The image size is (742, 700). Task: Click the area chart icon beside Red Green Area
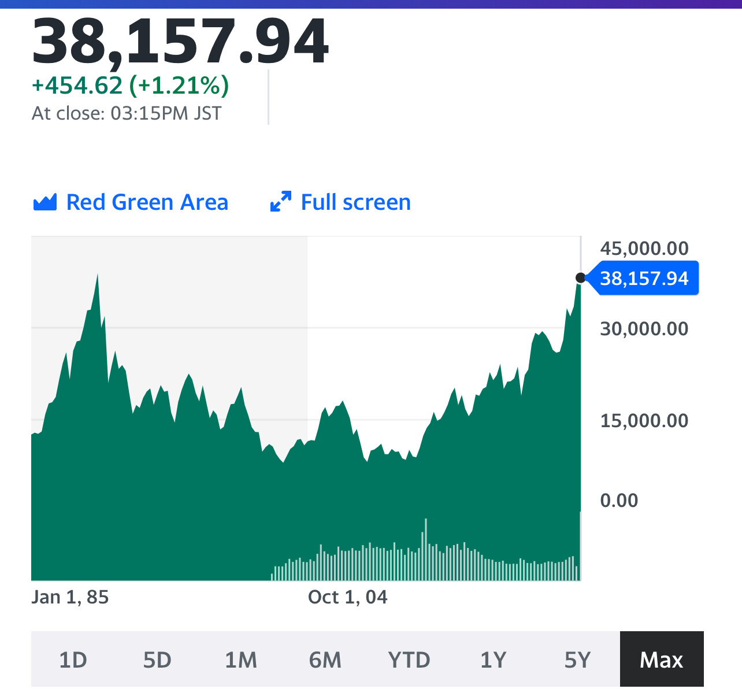coord(45,202)
